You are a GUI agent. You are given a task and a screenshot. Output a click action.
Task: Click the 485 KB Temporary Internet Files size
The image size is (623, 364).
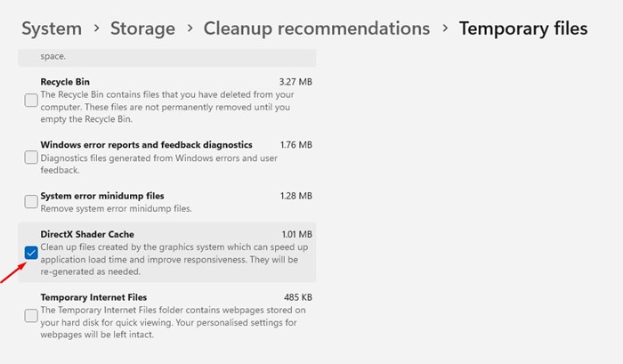pos(297,297)
